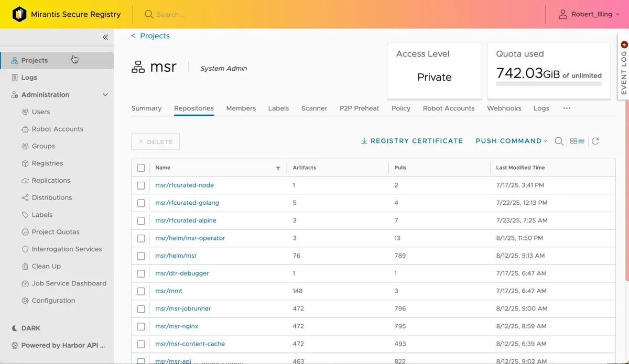Click the search magnifier icon in header
Image resolution: width=629 pixels, height=364 pixels.
[149, 14]
